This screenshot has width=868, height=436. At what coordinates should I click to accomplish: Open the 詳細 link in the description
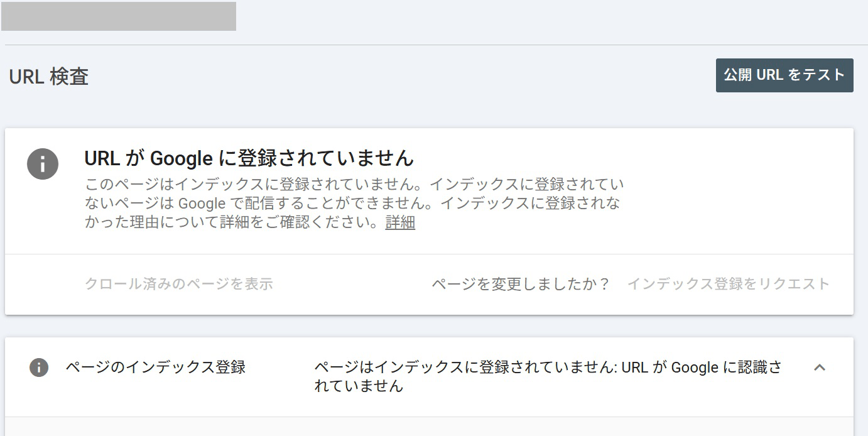click(x=400, y=222)
